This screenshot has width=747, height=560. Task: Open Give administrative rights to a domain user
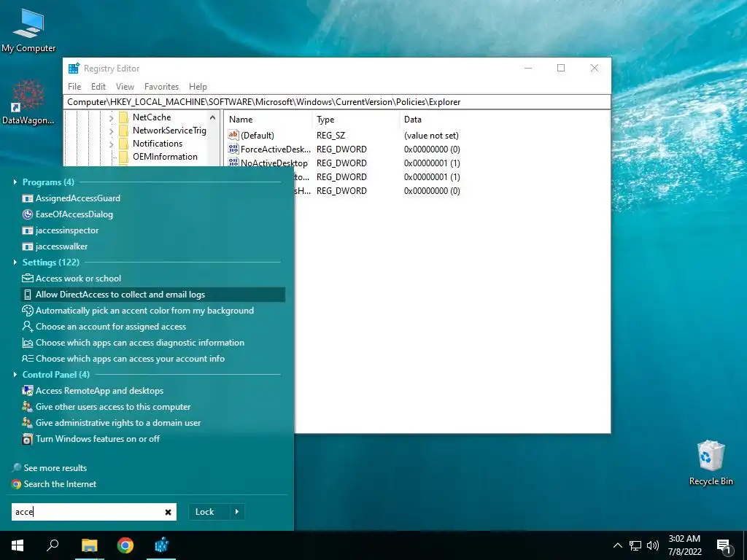click(112, 423)
